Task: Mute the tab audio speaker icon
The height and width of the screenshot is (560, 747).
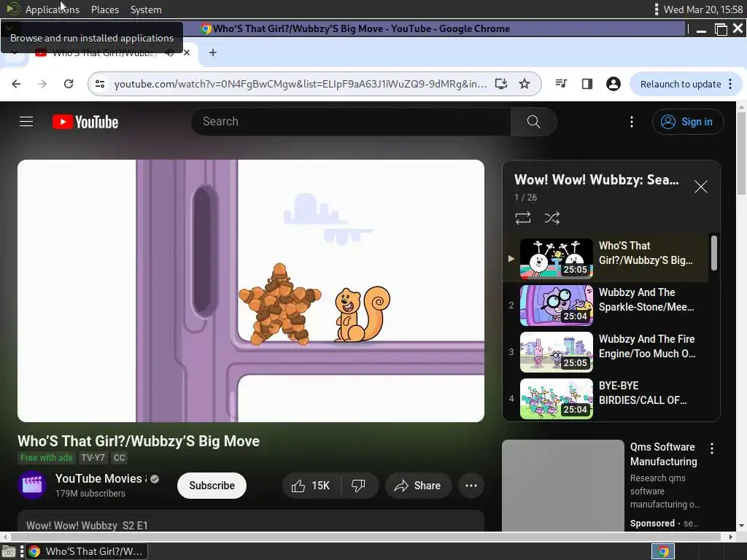Action: (x=169, y=52)
